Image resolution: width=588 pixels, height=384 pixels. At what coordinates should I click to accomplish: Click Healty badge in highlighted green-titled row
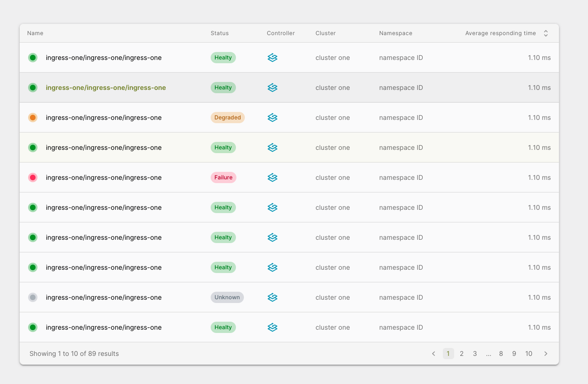pyautogui.click(x=223, y=88)
